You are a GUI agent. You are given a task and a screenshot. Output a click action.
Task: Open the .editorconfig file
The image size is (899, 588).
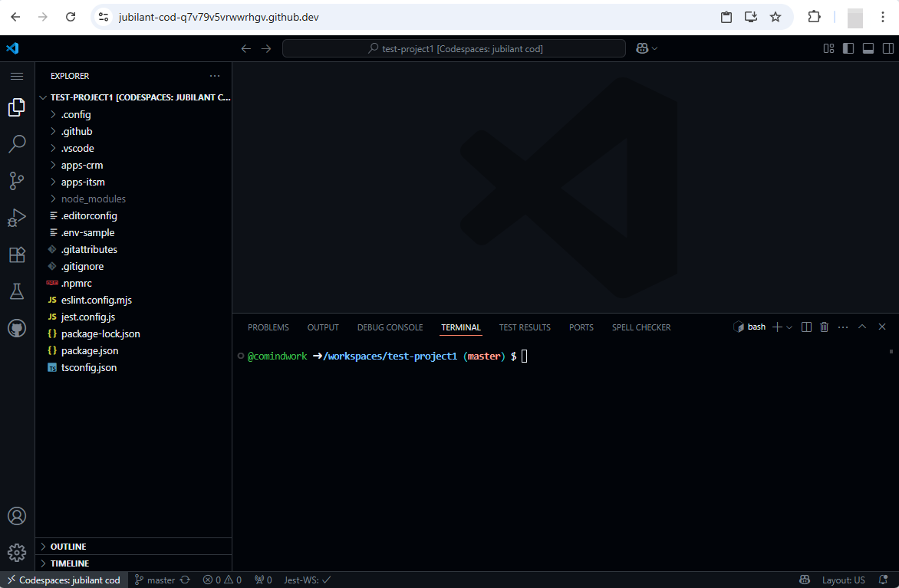[x=133, y=216]
